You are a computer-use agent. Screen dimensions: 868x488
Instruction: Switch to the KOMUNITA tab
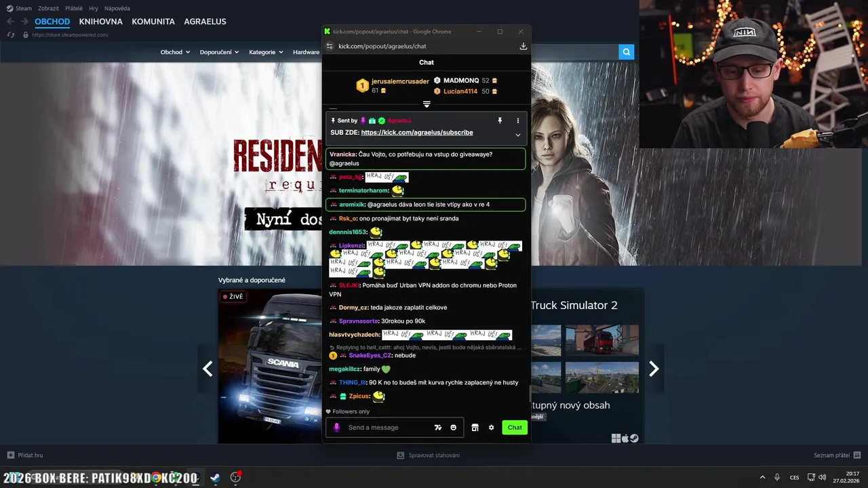(153, 22)
